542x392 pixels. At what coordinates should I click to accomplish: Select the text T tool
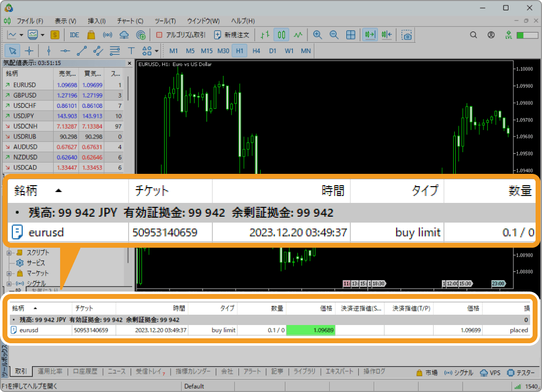(132, 51)
